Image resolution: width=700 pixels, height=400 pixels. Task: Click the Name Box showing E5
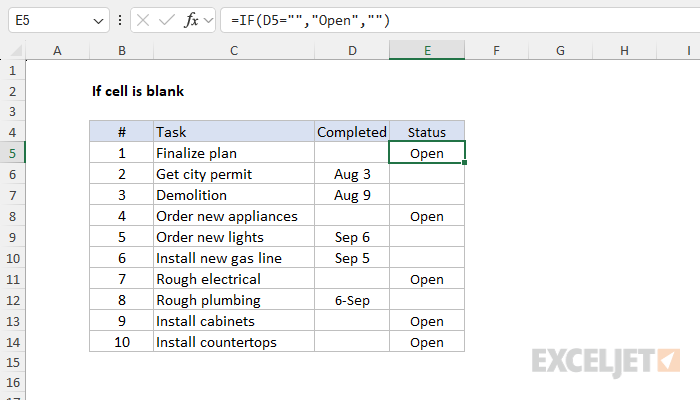pyautogui.click(x=58, y=20)
